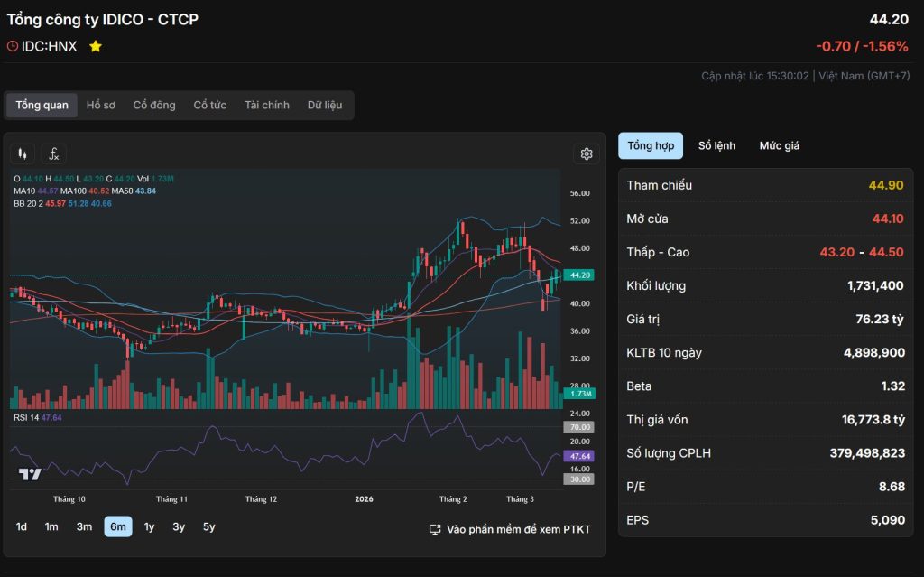Switch to the Mức giá view
The width and height of the screenshot is (924, 577).
tap(779, 146)
